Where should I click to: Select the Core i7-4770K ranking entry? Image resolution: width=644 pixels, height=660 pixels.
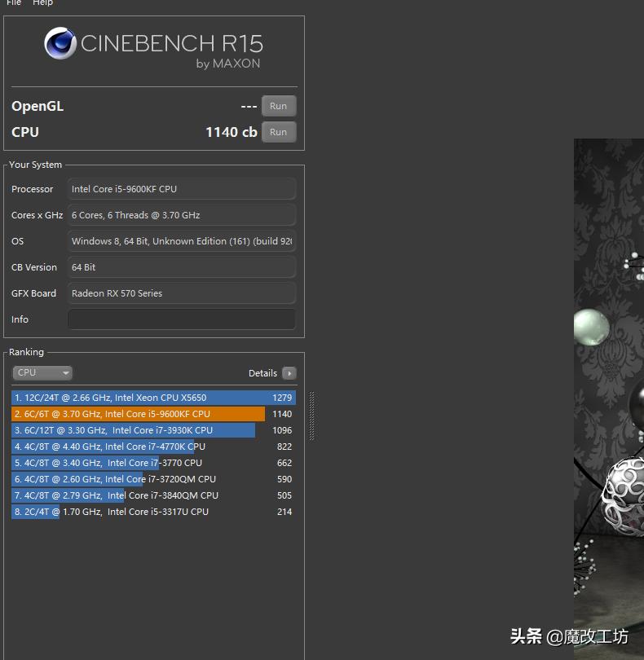(x=153, y=447)
